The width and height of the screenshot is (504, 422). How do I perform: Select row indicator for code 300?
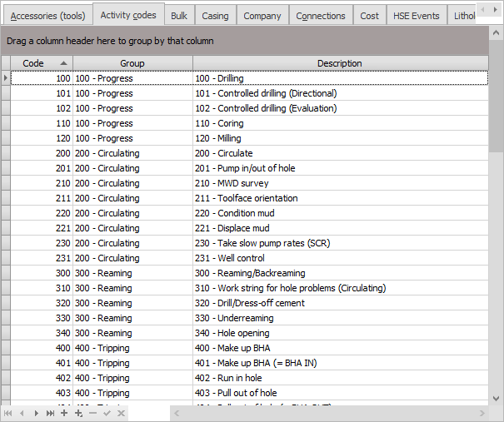pos(6,273)
